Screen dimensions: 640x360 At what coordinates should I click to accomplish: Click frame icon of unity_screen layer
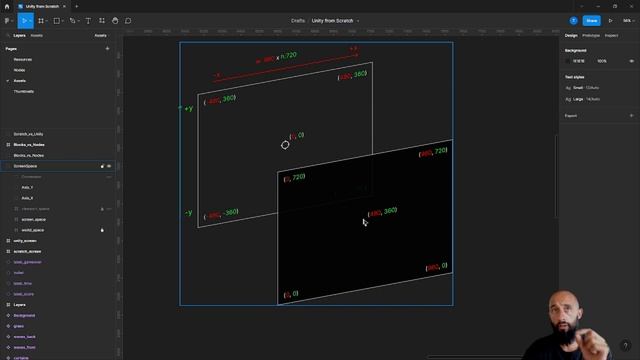[8, 241]
